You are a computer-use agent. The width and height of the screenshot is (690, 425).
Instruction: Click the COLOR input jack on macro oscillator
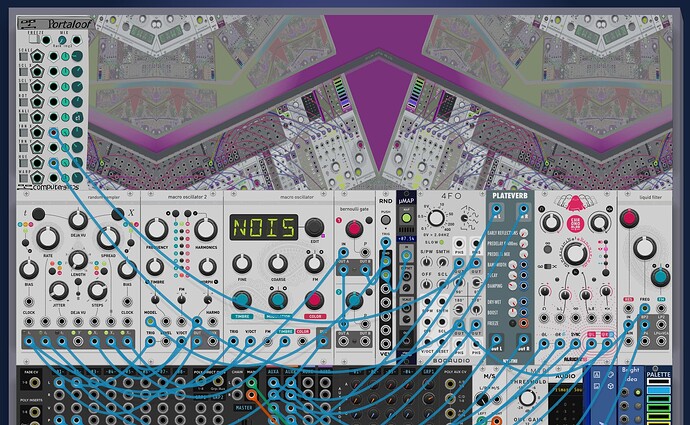pos(302,341)
